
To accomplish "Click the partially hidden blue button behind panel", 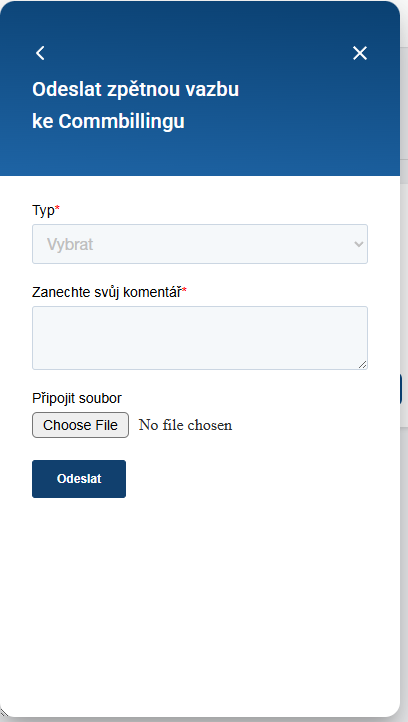I will (401, 389).
